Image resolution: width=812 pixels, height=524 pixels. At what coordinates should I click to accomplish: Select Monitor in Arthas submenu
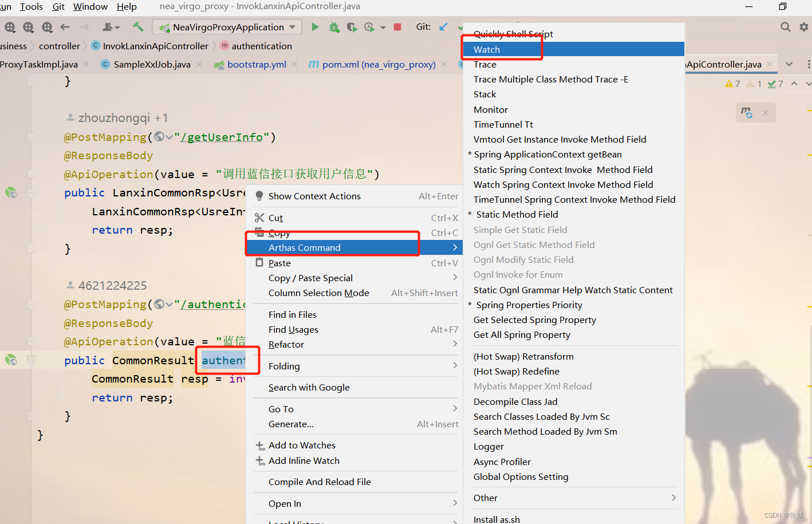tap(574, 109)
